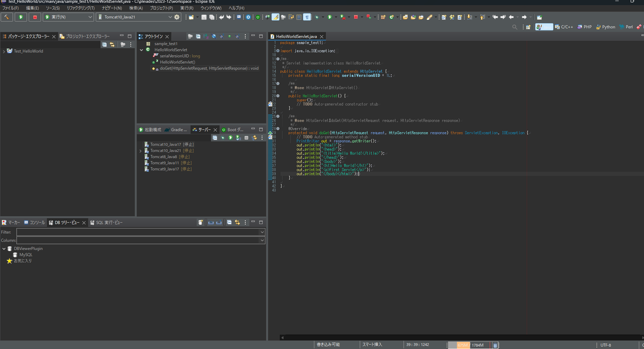Toggle Link with Editor in Package Explorer
The width and height of the screenshot is (644, 349).
[112, 44]
